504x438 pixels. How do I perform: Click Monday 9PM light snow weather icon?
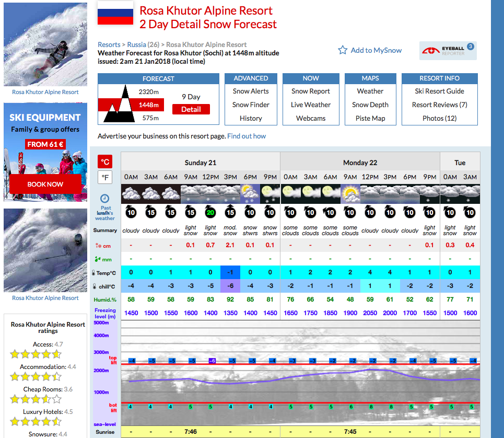(429, 194)
